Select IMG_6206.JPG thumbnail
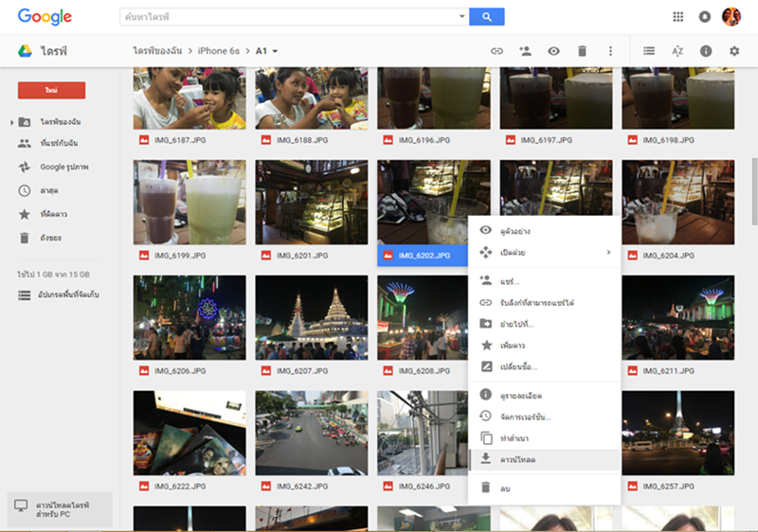This screenshot has height=532, width=758. pos(189,318)
